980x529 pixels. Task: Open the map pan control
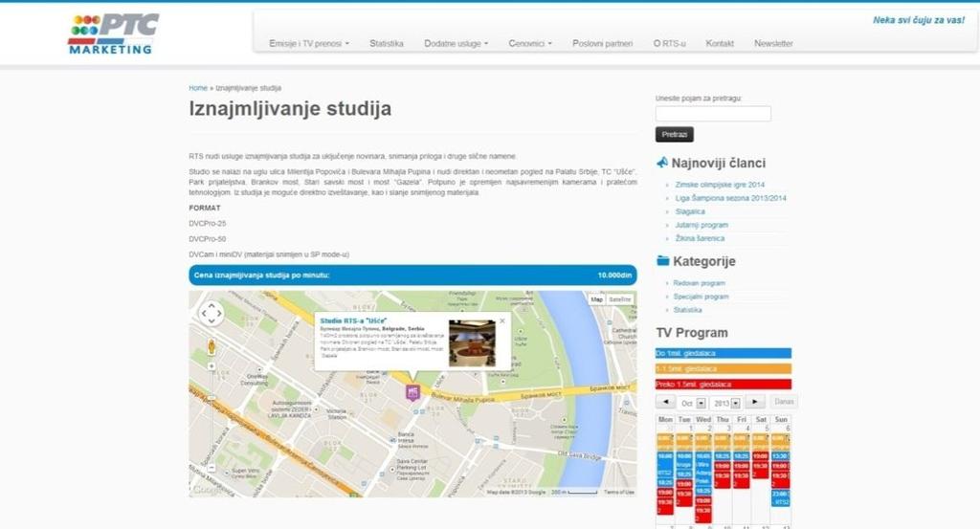point(212,314)
